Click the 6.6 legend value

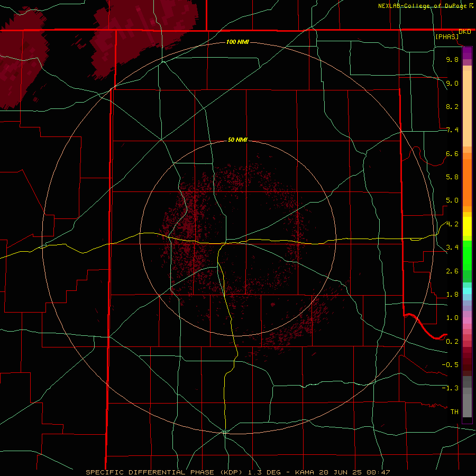452,153
